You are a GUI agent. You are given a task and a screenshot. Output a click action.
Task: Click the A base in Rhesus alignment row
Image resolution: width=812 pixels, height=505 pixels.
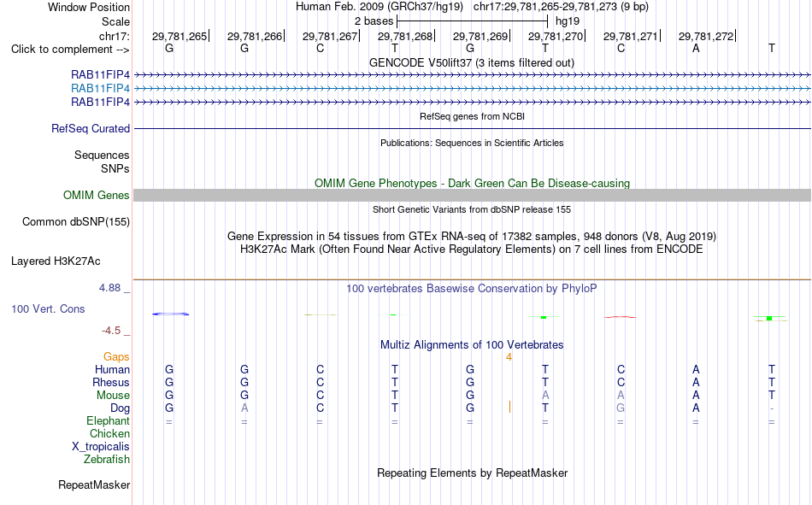[696, 382]
